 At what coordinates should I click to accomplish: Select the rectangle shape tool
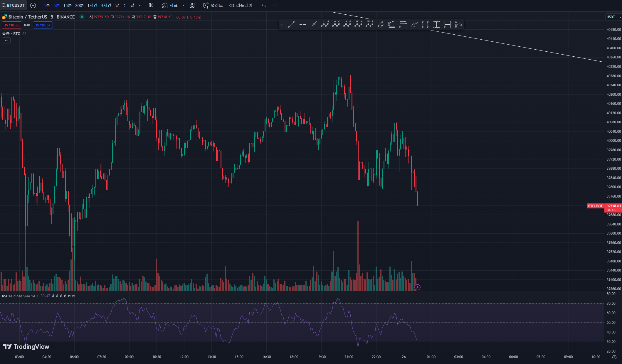click(425, 25)
